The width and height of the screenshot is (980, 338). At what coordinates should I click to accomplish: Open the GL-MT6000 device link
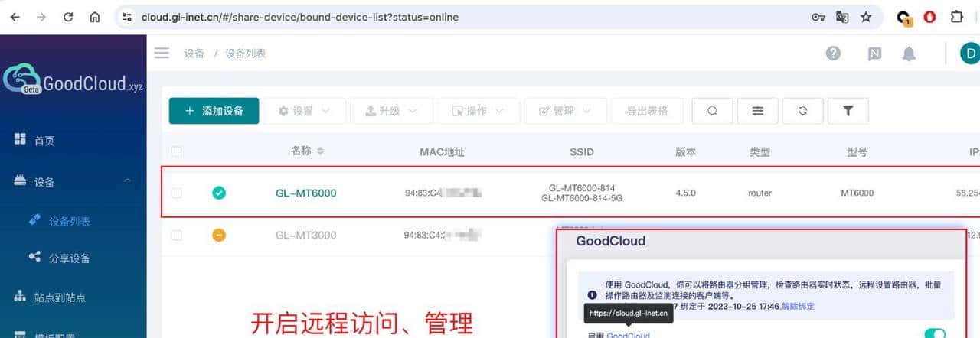(305, 193)
